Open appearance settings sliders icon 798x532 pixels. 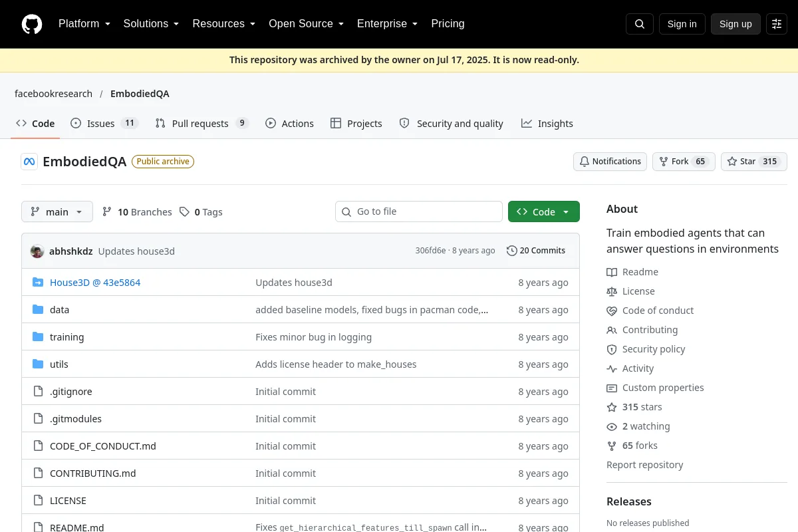coord(777,24)
